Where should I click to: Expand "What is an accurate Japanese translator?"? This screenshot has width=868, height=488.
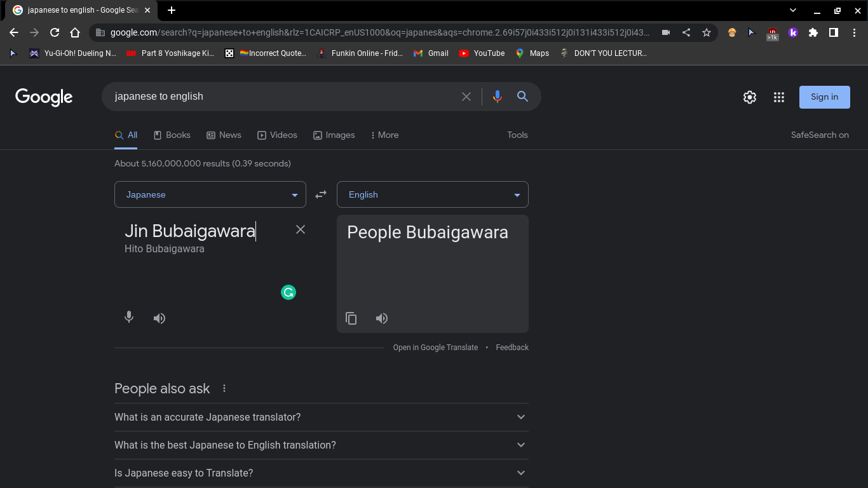[321, 417]
